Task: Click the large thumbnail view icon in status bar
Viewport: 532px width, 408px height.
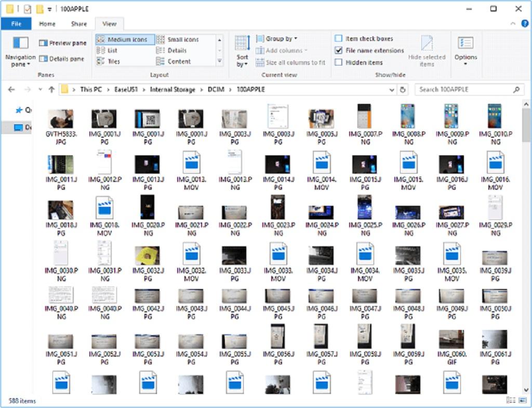Action: 524,400
